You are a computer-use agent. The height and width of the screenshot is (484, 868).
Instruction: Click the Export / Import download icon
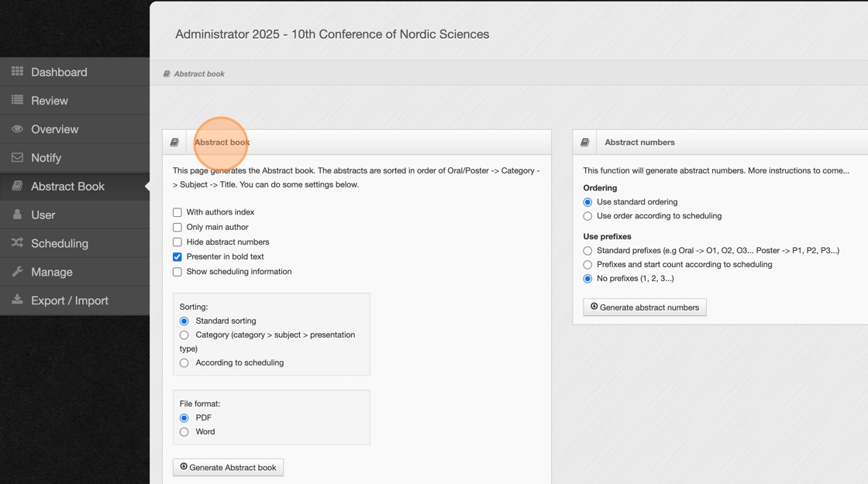point(17,300)
